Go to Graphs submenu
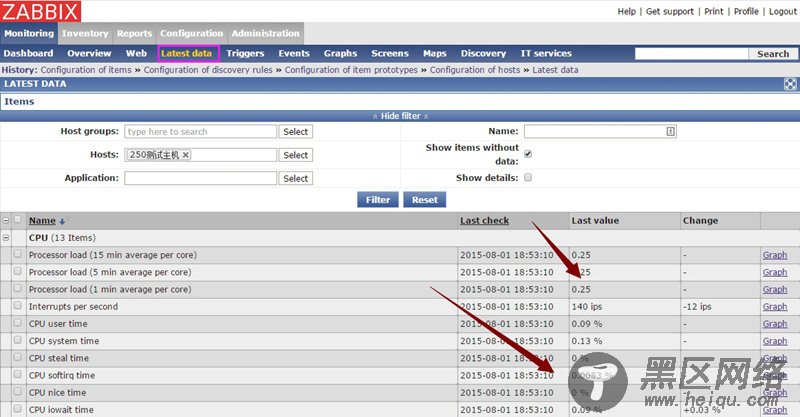800x417 pixels. (x=340, y=53)
